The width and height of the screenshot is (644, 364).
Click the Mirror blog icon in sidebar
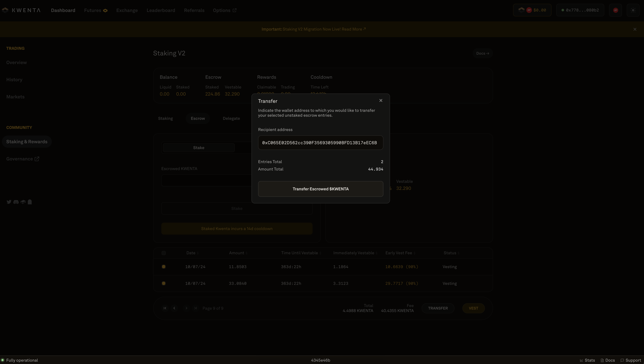click(x=30, y=202)
